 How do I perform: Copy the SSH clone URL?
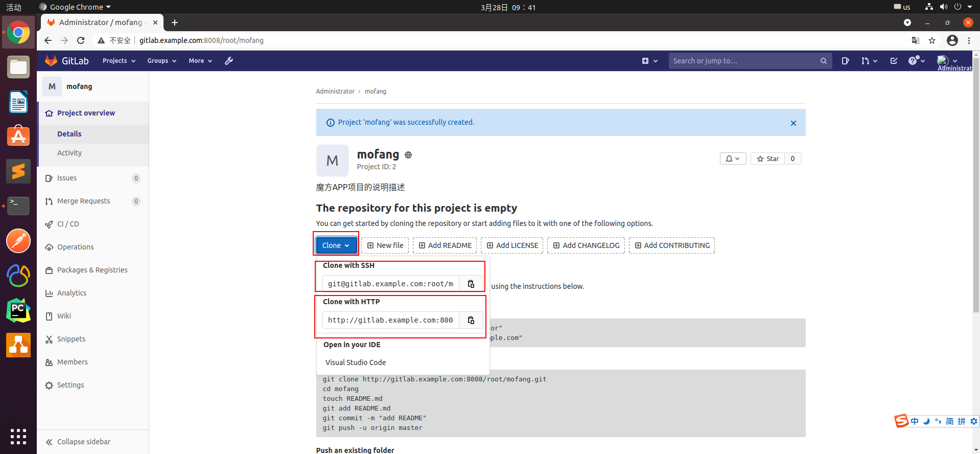[x=471, y=284]
